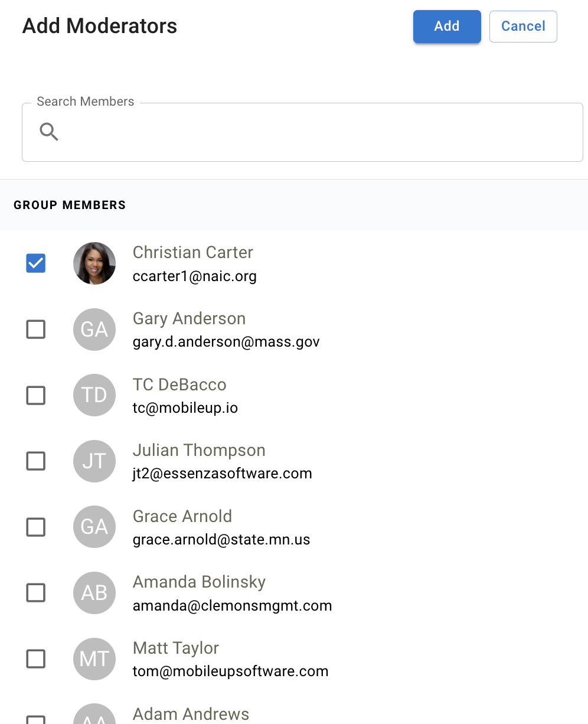Click the email amanda@clemonsmgmt.com
This screenshot has width=588, height=724.
coord(232,606)
